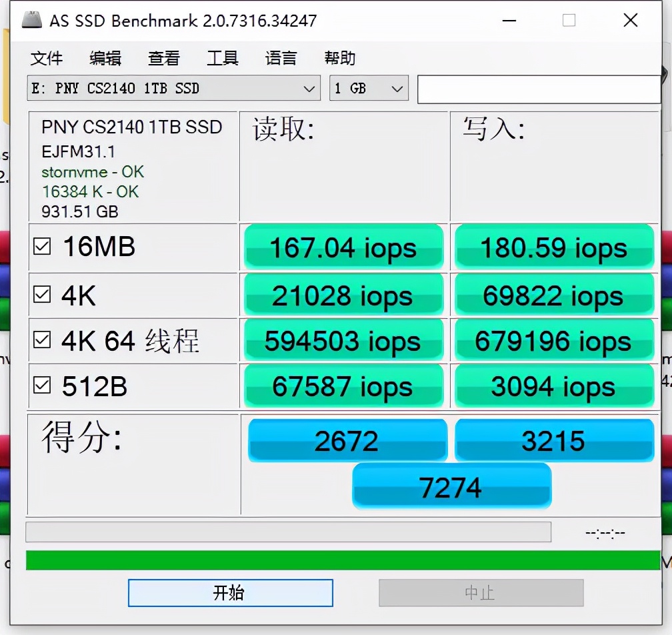Viewport: 672px width, 635px height.
Task: Select the total score 7274
Action: coord(451,486)
